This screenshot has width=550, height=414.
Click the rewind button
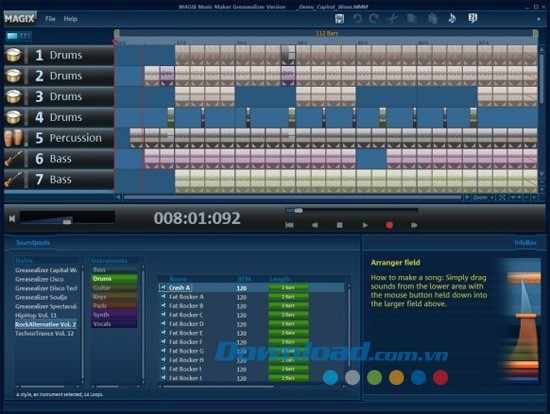click(315, 225)
